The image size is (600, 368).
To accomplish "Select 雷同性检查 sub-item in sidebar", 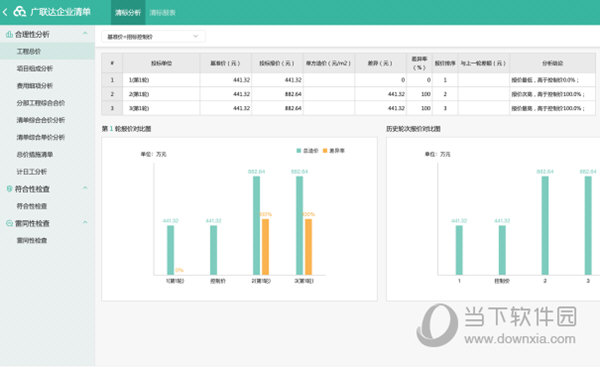I will point(32,241).
